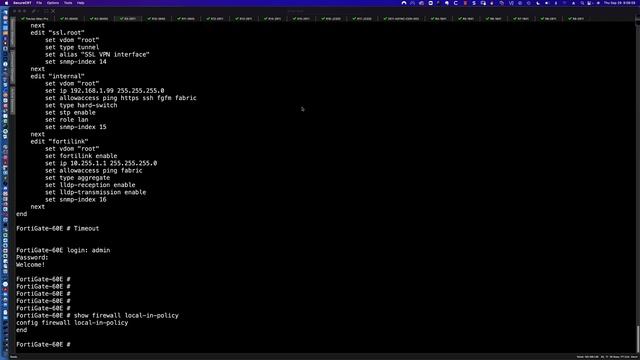The width and height of the screenshot is (640, 360).
Task: Click the config firewall local-in-policy line
Action: [72, 323]
